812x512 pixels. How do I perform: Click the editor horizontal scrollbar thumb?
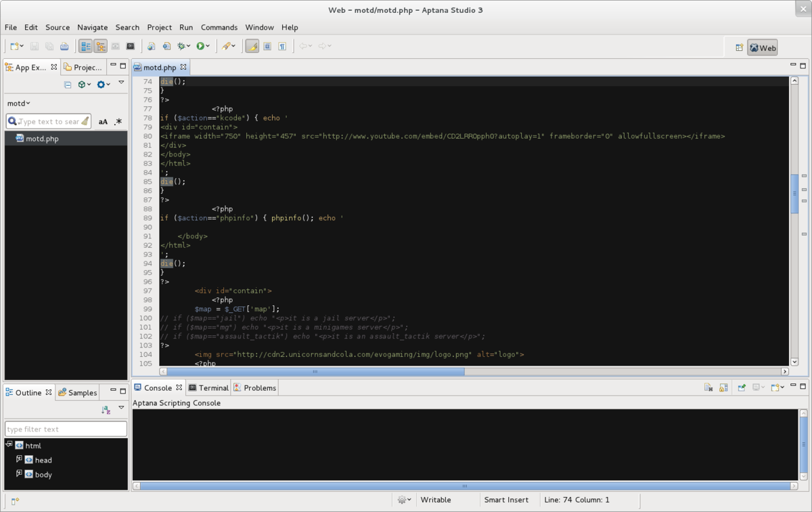[315, 371]
